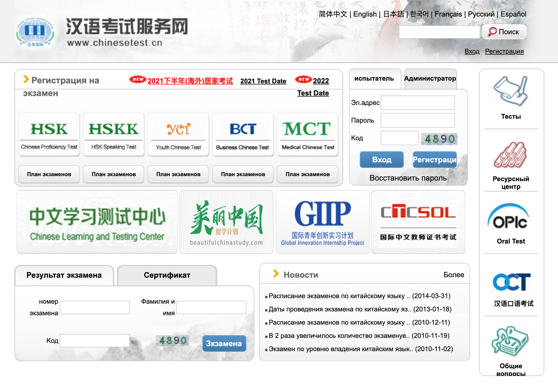Open the Ресурсный центр scrolls icon
This screenshot has height=392, width=558.
coord(511,155)
